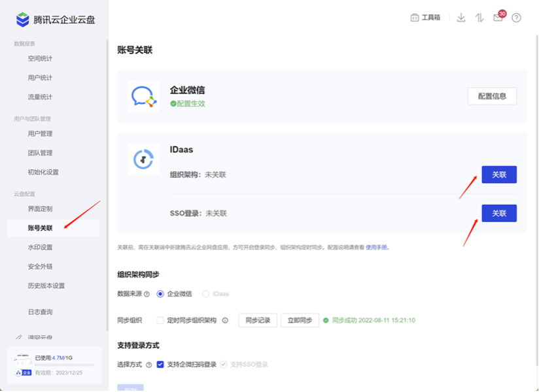Click the help icon next to 选择方式
This screenshot has width=539, height=392.
149,365
